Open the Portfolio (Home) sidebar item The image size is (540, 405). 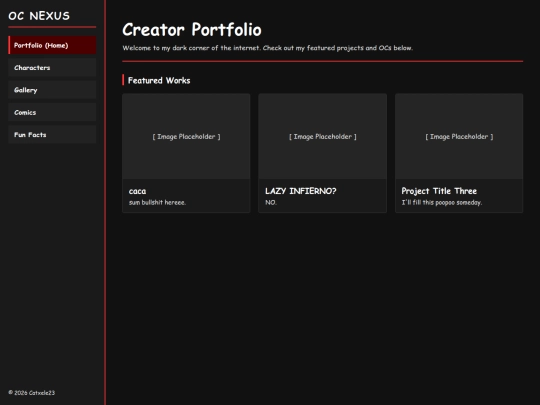(52, 45)
